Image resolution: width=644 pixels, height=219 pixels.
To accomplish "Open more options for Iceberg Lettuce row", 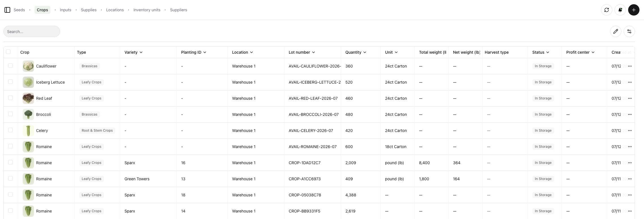I will [x=630, y=82].
